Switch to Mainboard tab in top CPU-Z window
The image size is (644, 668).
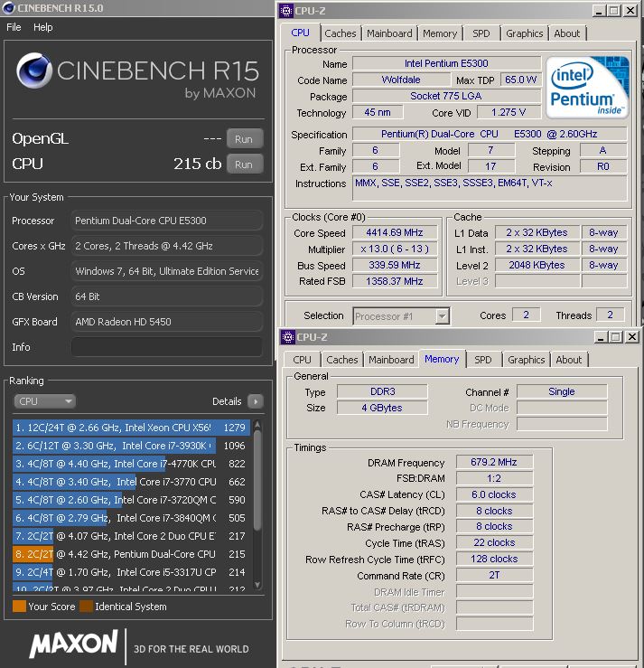[389, 33]
